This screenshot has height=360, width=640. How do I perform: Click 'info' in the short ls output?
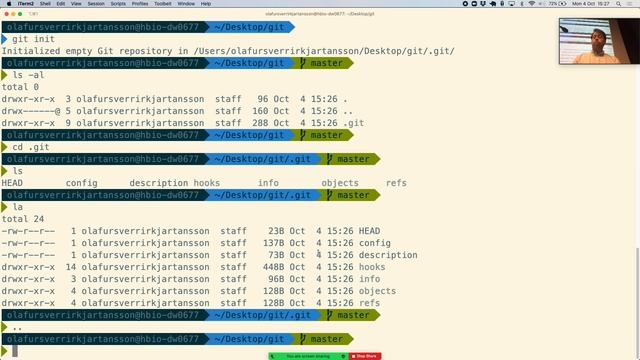pyautogui.click(x=268, y=183)
